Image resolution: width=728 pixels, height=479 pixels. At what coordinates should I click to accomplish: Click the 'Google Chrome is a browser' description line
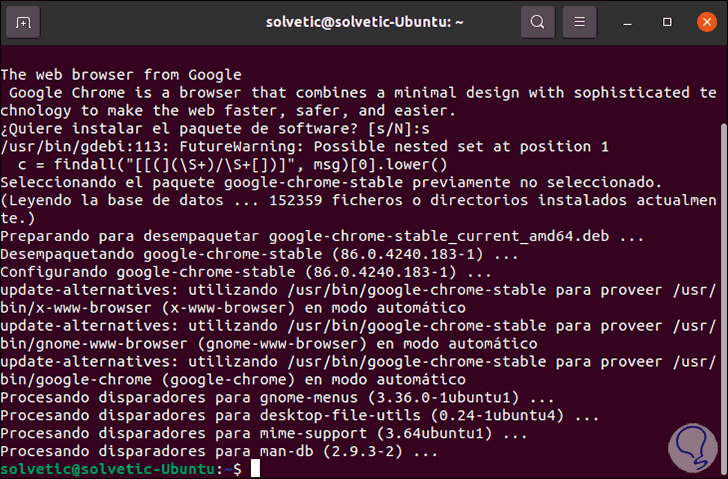[363, 92]
